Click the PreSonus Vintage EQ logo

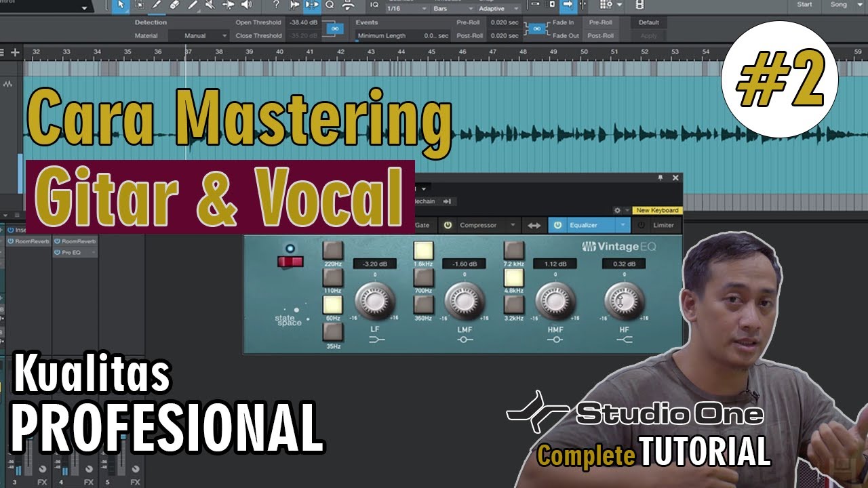point(620,247)
